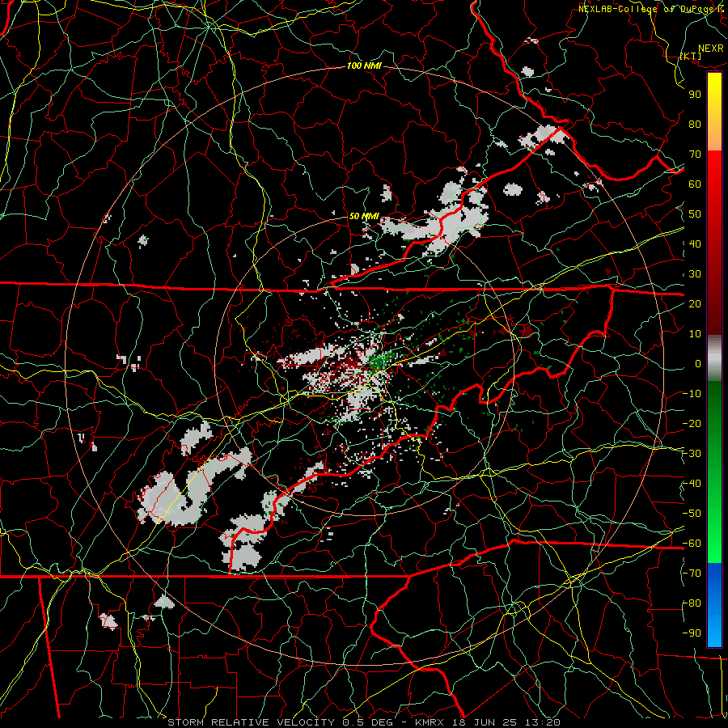Click the 20 value on velocity scale
Viewport: 728px width, 728px height.
[x=695, y=303]
